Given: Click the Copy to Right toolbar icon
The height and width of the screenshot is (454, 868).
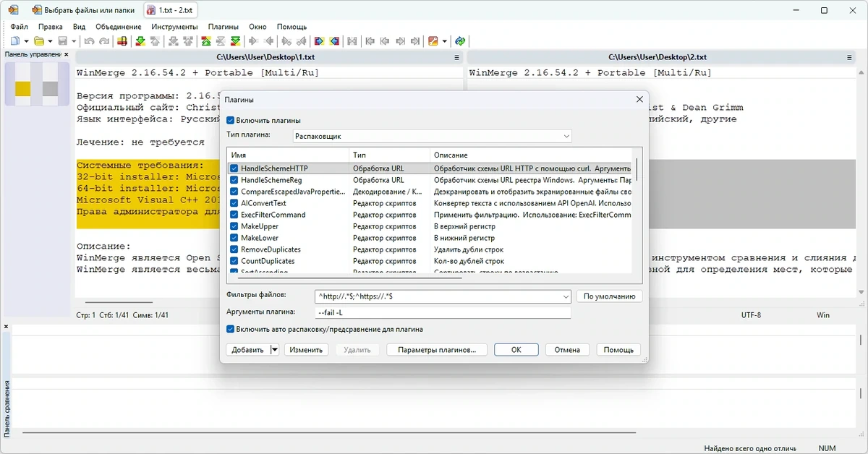Looking at the screenshot, I should (253, 41).
